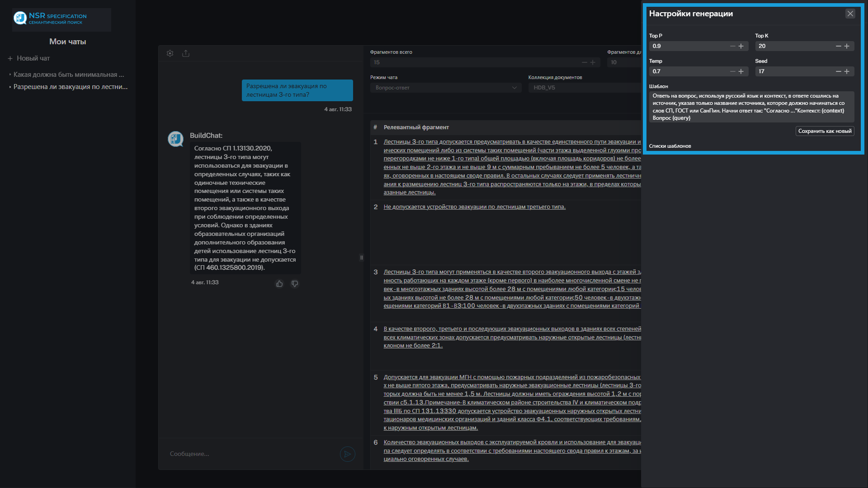
Task: Edit the Шаблон prompt text area
Action: (751, 107)
